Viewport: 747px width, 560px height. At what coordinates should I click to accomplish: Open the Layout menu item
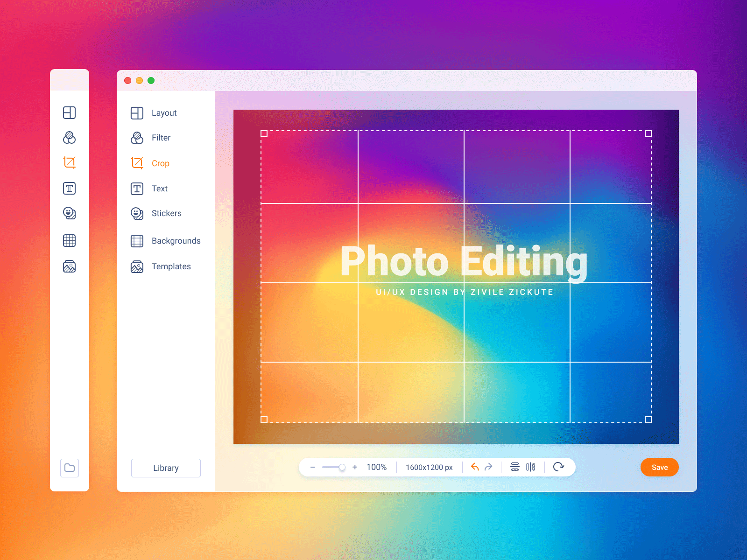[x=154, y=113]
